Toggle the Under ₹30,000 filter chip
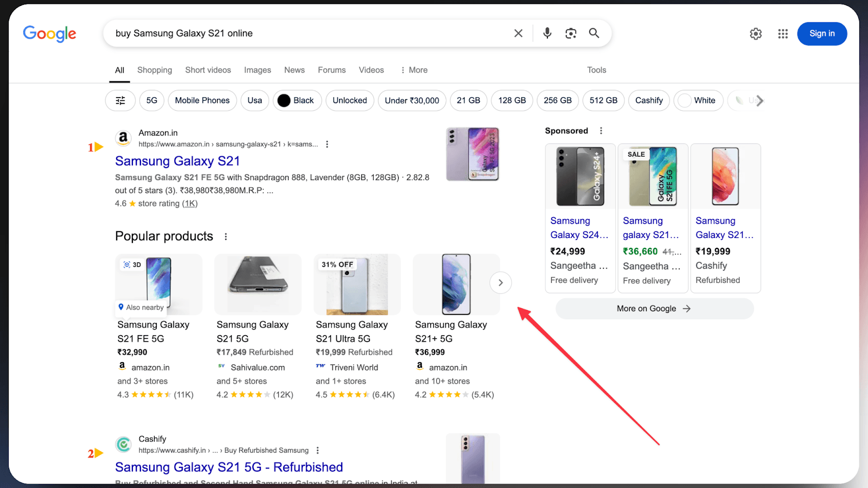Viewport: 868px width, 488px height. (412, 100)
